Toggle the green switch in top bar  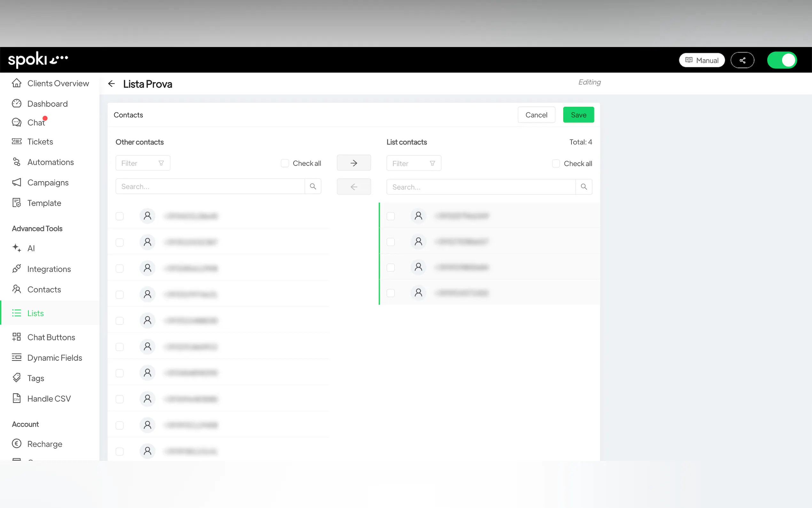click(x=782, y=60)
